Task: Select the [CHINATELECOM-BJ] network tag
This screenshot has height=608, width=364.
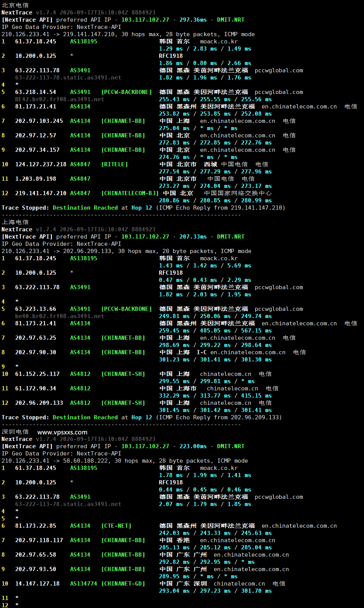Action: (130, 193)
